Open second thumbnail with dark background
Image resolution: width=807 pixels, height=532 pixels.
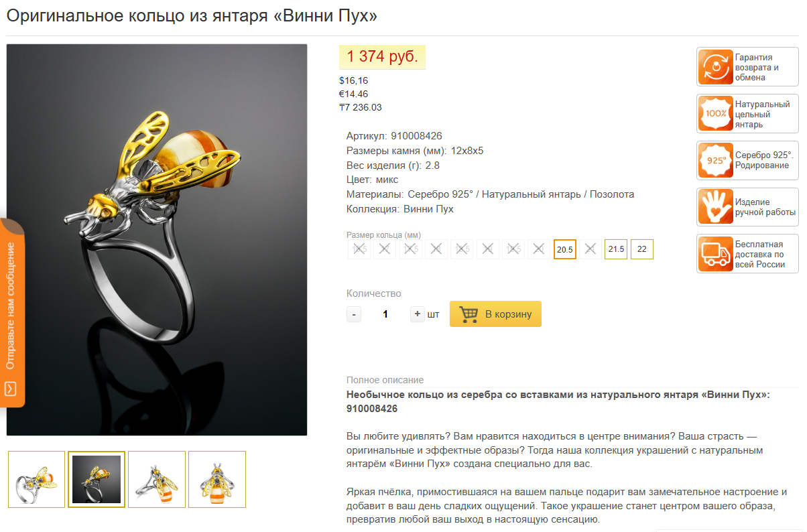[x=97, y=479]
